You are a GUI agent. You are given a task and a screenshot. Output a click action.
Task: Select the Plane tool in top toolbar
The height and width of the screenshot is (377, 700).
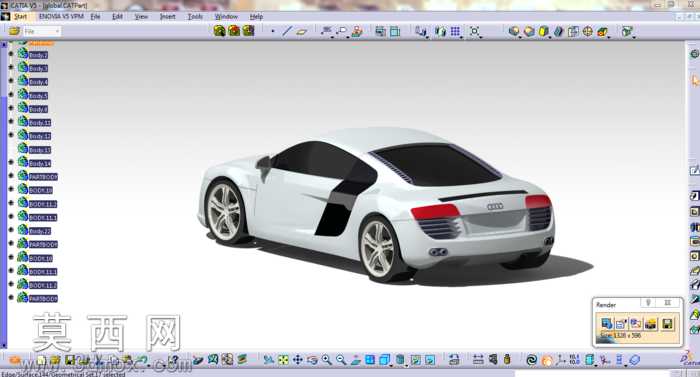pos(302,31)
